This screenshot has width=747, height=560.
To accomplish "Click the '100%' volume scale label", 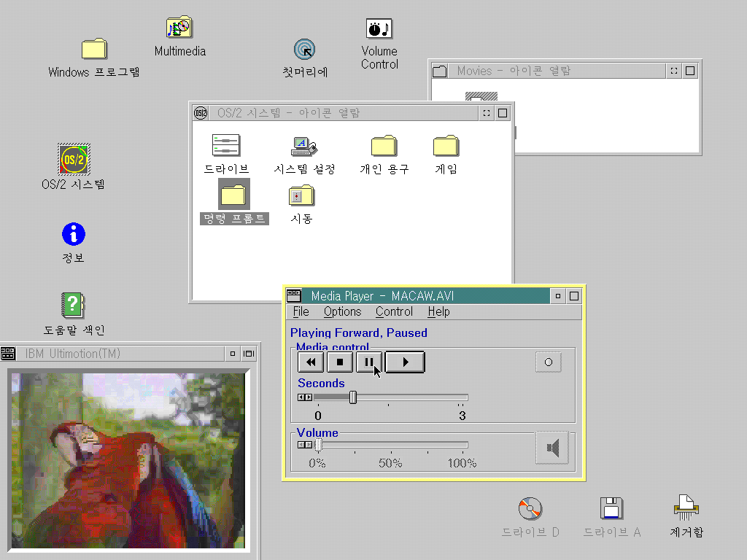I will [x=462, y=463].
